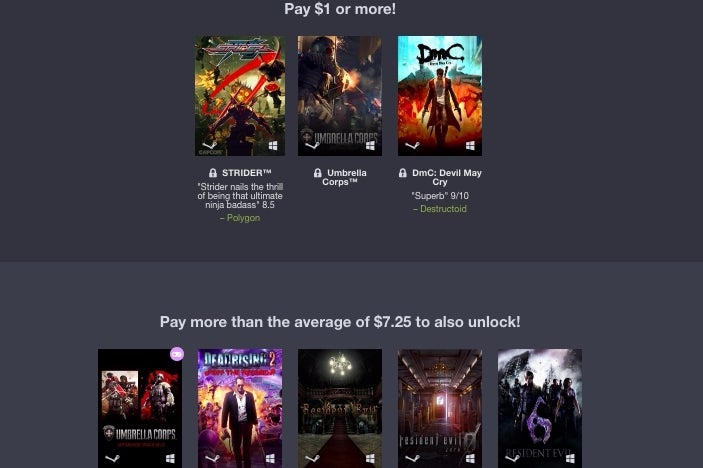Image resolution: width=703 pixels, height=468 pixels.
Task: Click the lock icon beside STRIDER title
Action: pos(213,173)
